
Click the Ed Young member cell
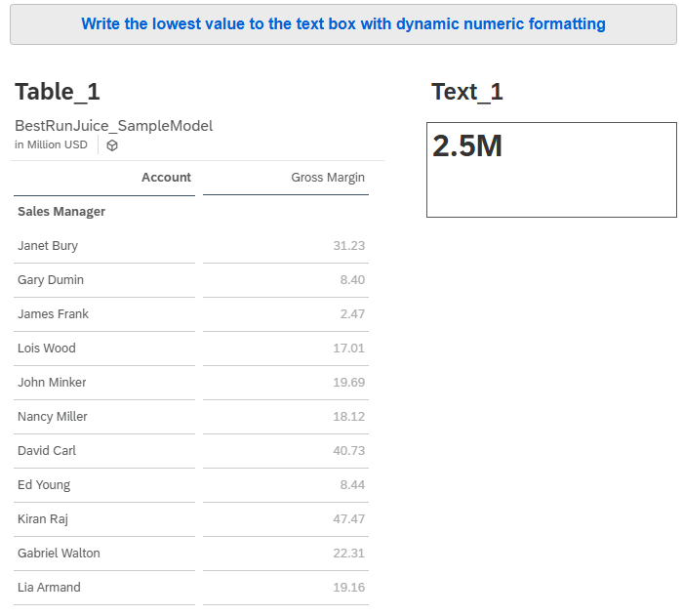pos(44,485)
